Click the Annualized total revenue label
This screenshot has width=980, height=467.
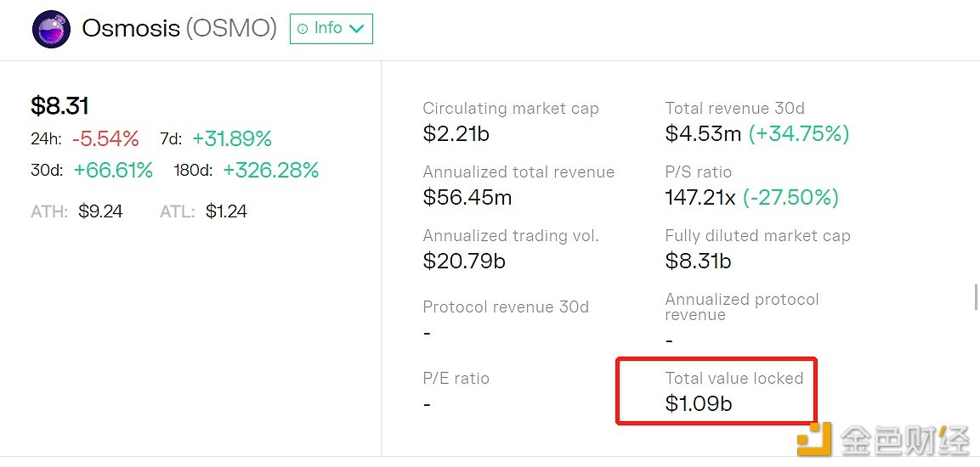click(518, 172)
